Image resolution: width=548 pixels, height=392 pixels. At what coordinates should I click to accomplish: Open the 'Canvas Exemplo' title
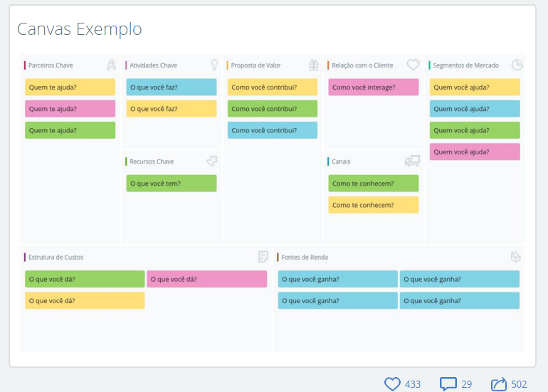click(79, 29)
